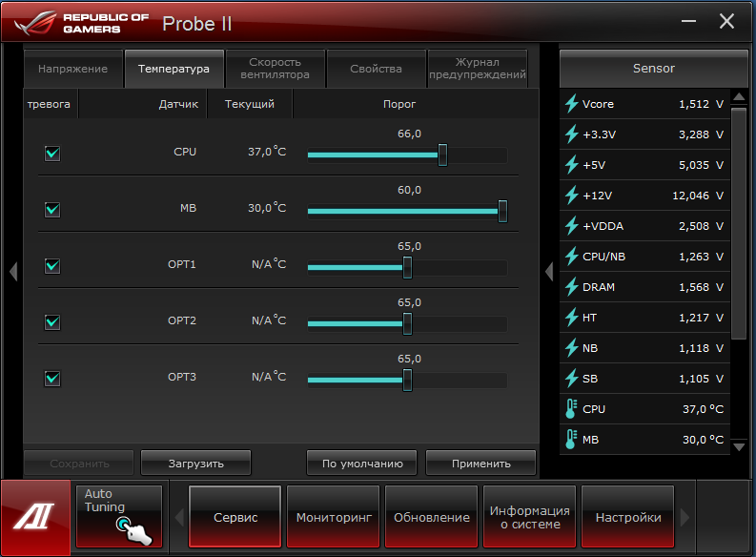Image resolution: width=756 pixels, height=557 pixels.
Task: Click the Sensor panel header
Action: pos(654,69)
